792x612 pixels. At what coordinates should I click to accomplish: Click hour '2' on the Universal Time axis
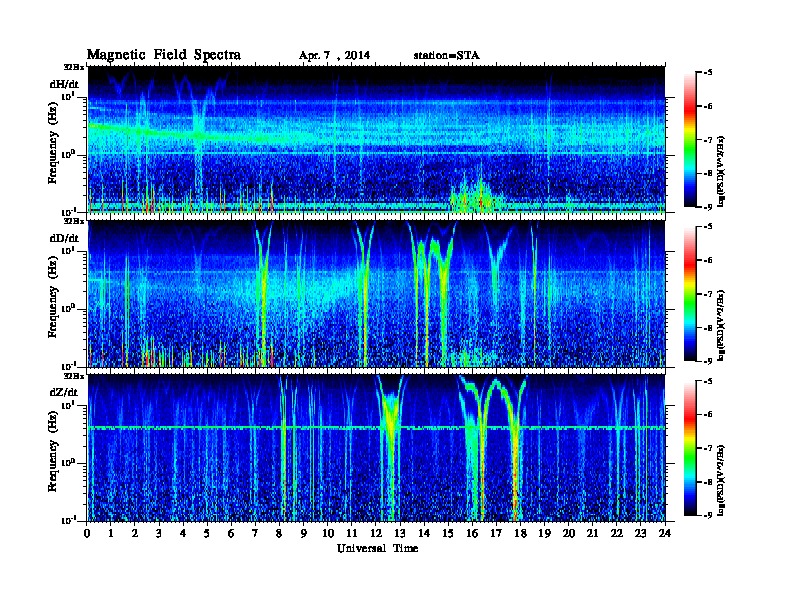[x=135, y=533]
